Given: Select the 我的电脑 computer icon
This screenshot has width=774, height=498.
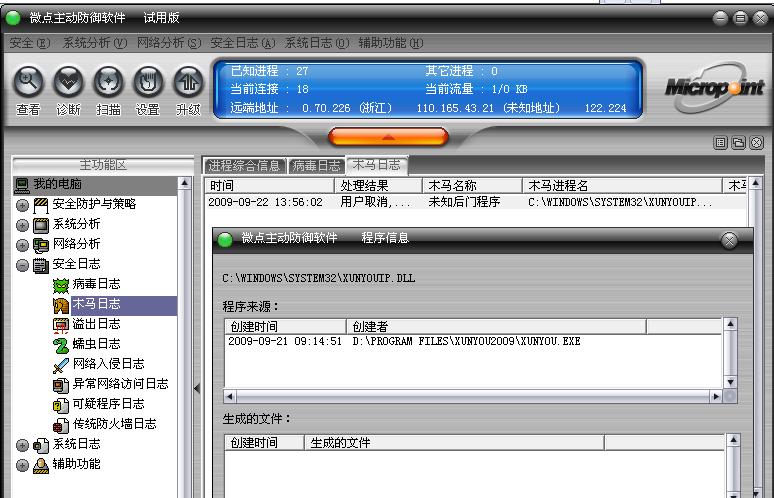Looking at the screenshot, I should pyautogui.click(x=22, y=185).
